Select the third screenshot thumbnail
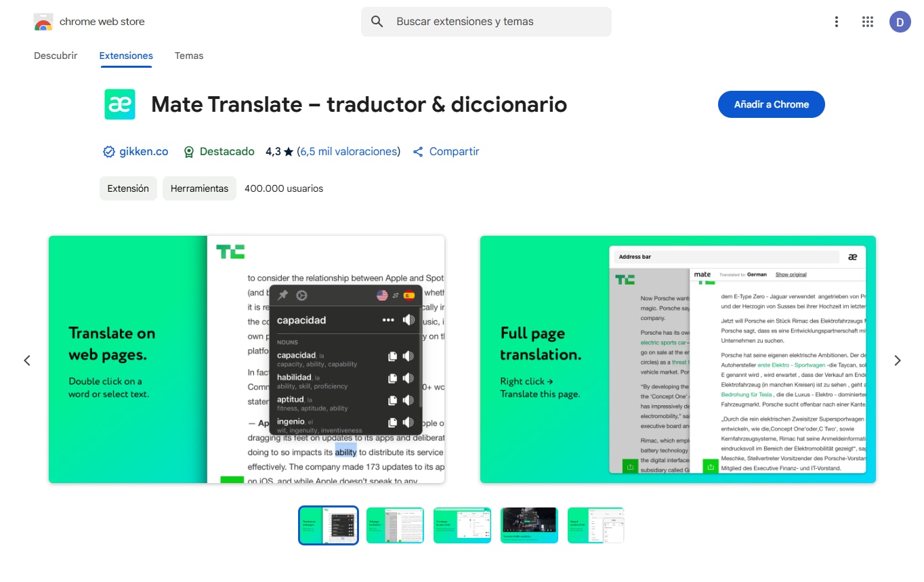The width and height of the screenshot is (924, 582). tap(462, 525)
